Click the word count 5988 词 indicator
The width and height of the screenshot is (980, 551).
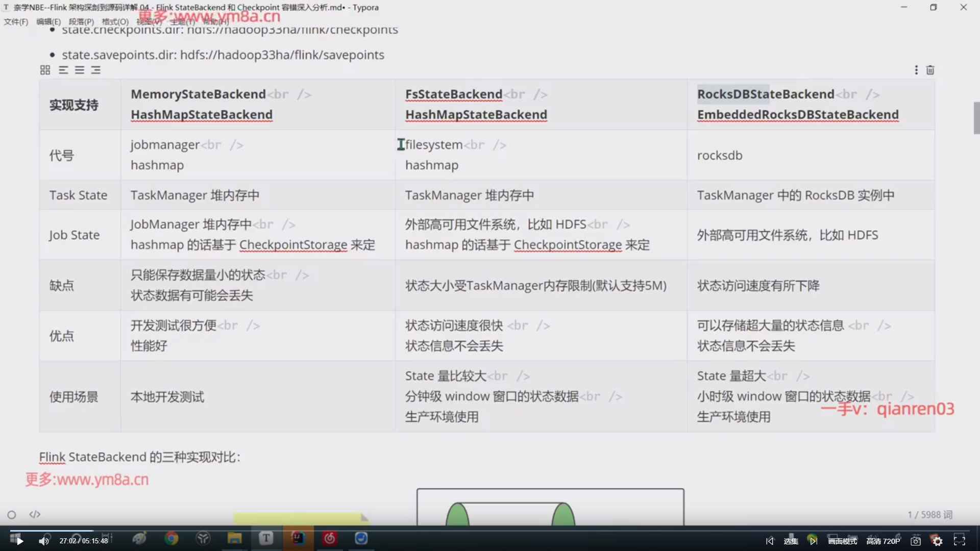tap(930, 514)
